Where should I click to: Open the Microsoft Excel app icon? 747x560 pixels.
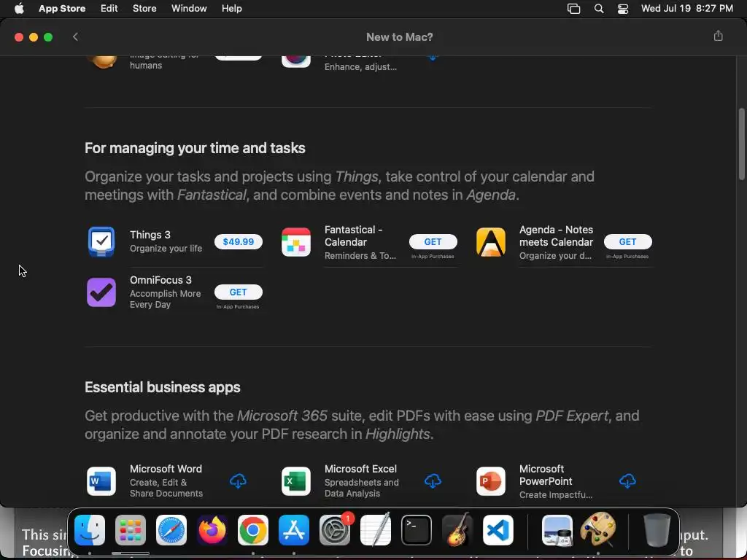coord(296,481)
